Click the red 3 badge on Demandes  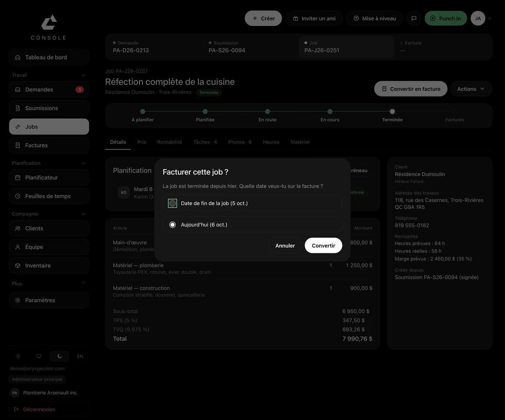click(x=79, y=90)
